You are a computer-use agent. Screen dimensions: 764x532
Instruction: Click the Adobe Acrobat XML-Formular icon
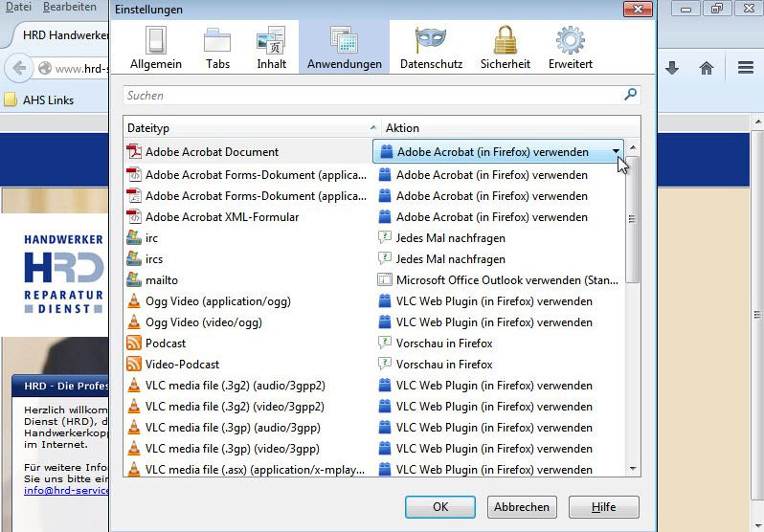click(133, 216)
